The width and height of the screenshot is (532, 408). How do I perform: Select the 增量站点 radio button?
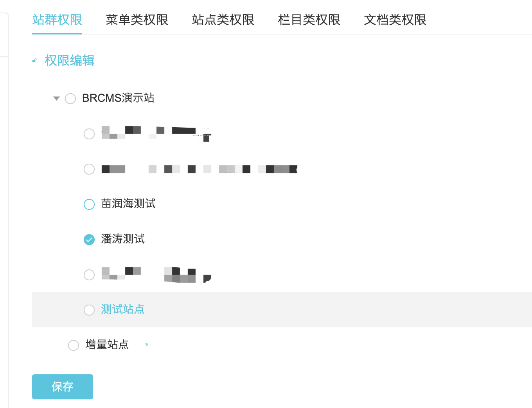pyautogui.click(x=74, y=345)
